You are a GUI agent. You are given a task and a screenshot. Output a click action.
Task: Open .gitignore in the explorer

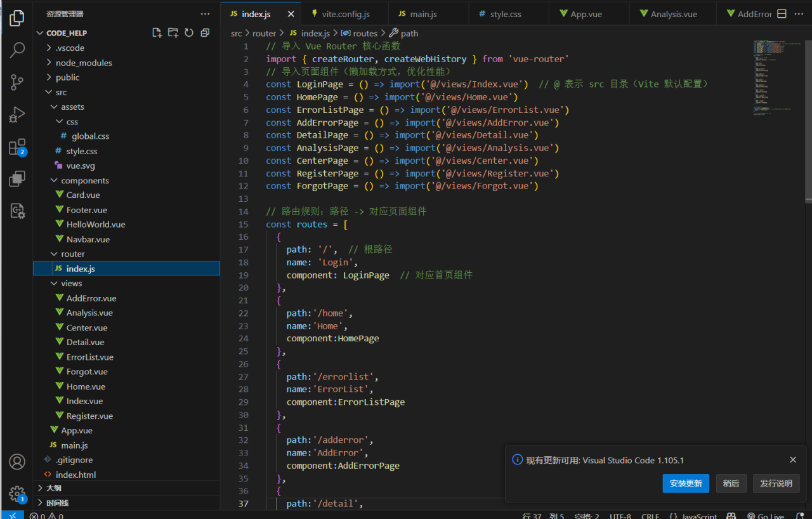pyautogui.click(x=126, y=460)
